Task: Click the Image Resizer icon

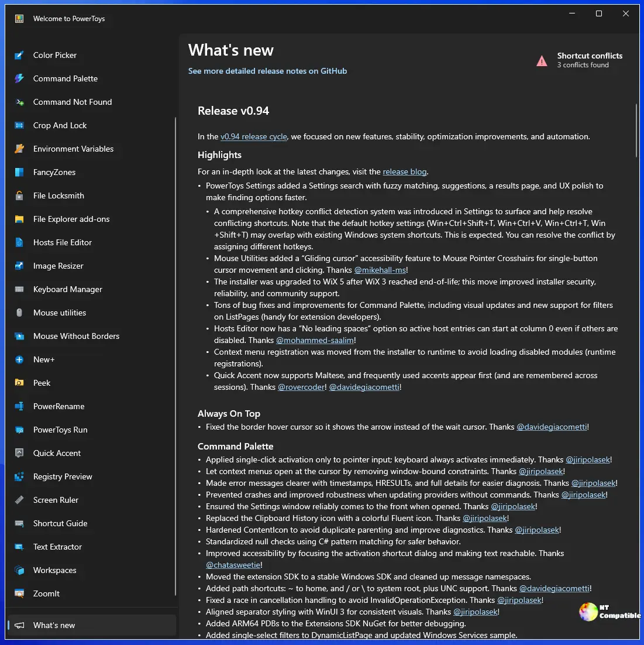Action: [19, 266]
